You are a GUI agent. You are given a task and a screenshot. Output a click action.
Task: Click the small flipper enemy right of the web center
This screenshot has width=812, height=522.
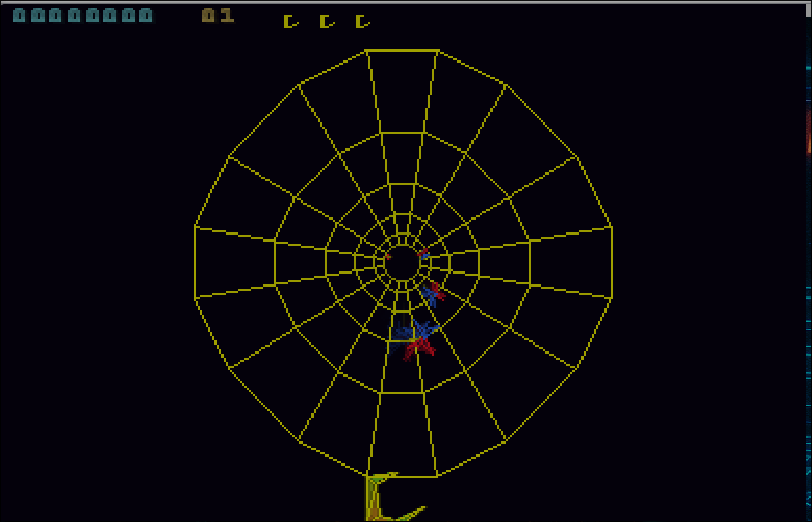point(423,254)
